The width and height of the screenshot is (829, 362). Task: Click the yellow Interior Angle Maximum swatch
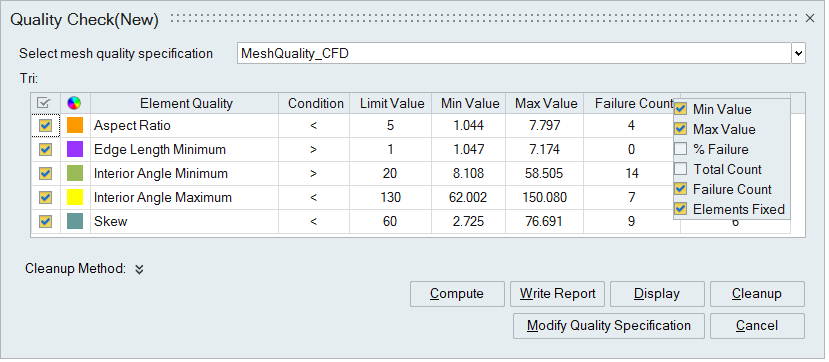pyautogui.click(x=75, y=197)
